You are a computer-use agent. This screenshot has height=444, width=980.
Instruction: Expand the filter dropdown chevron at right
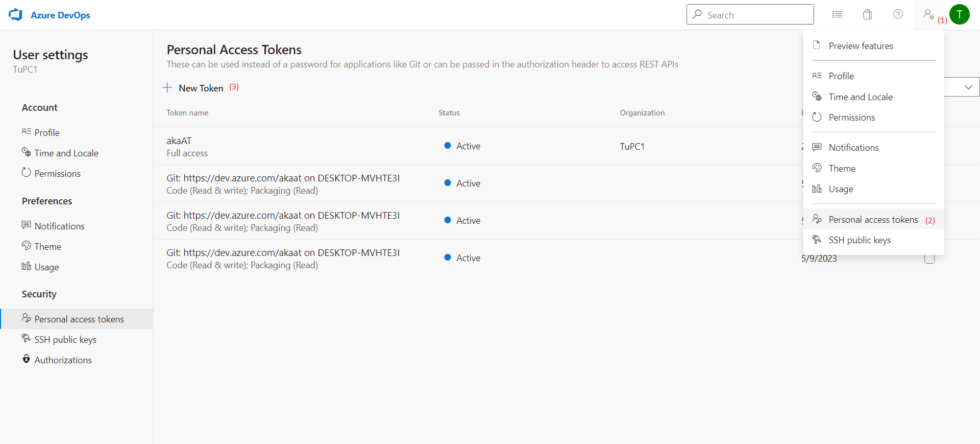(x=968, y=87)
